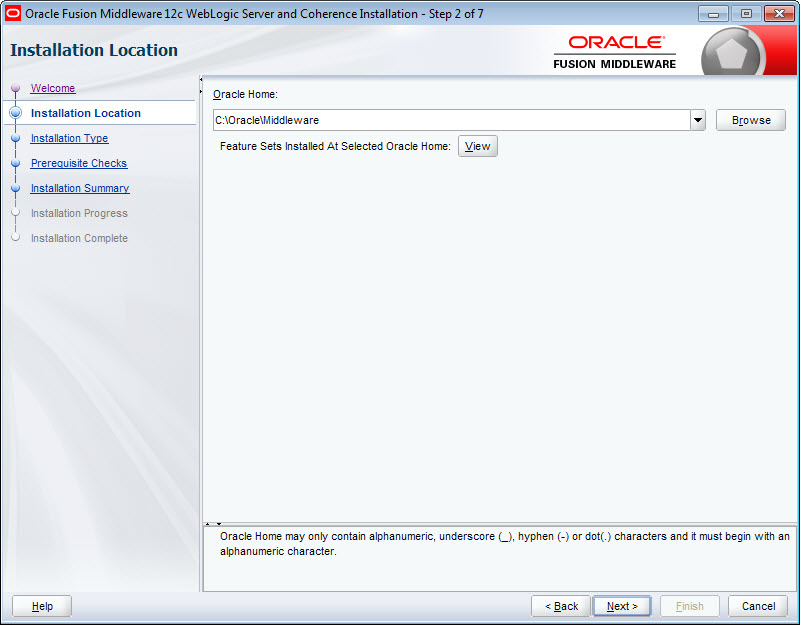Click the pentagon emblem graphic
800x625 pixels.
(x=732, y=54)
